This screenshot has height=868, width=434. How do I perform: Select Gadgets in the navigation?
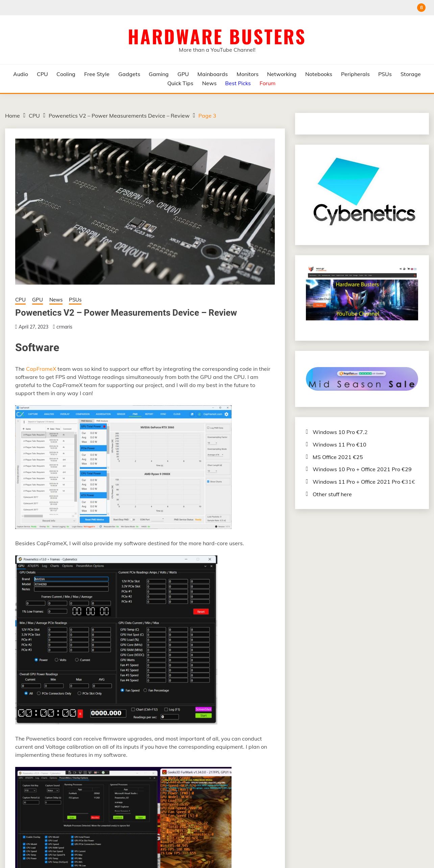pos(129,74)
